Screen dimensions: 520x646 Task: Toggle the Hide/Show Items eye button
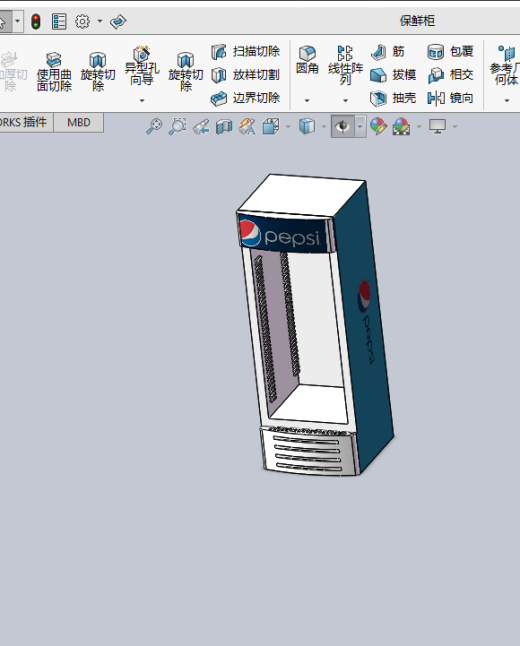tap(342, 126)
